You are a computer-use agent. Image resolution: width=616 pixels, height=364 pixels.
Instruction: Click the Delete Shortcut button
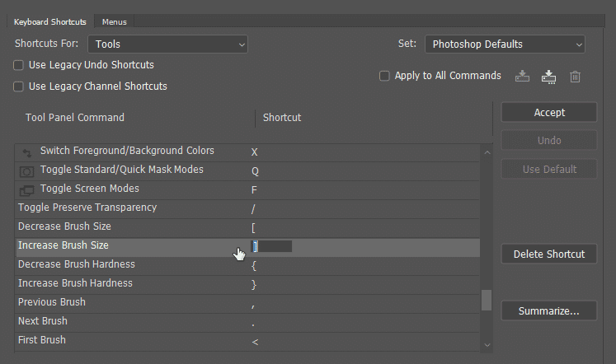point(548,254)
